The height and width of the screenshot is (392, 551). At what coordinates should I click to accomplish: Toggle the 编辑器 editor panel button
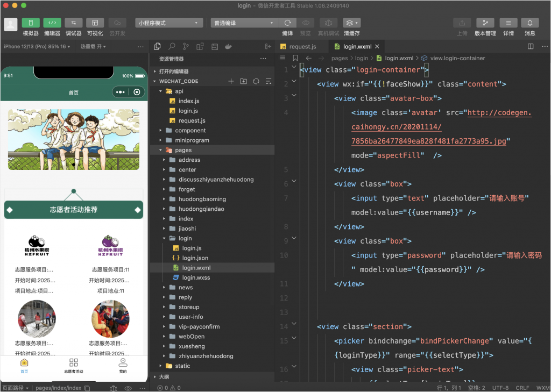[x=52, y=23]
